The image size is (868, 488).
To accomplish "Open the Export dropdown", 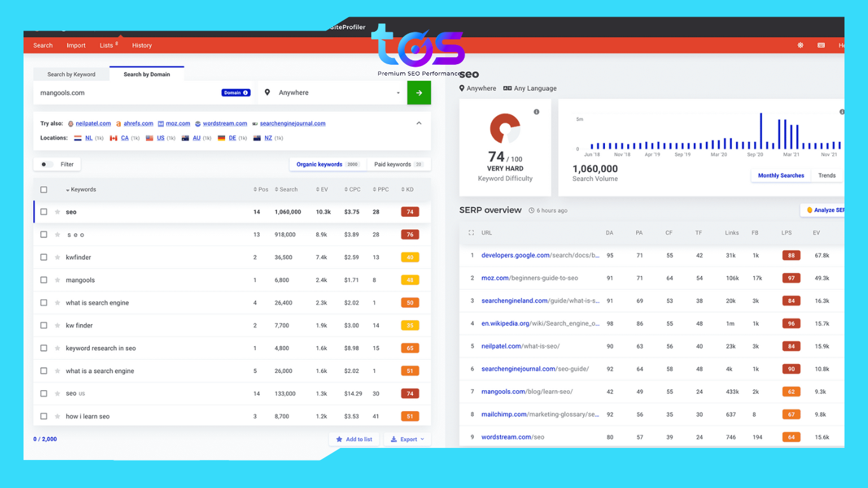I will click(407, 438).
